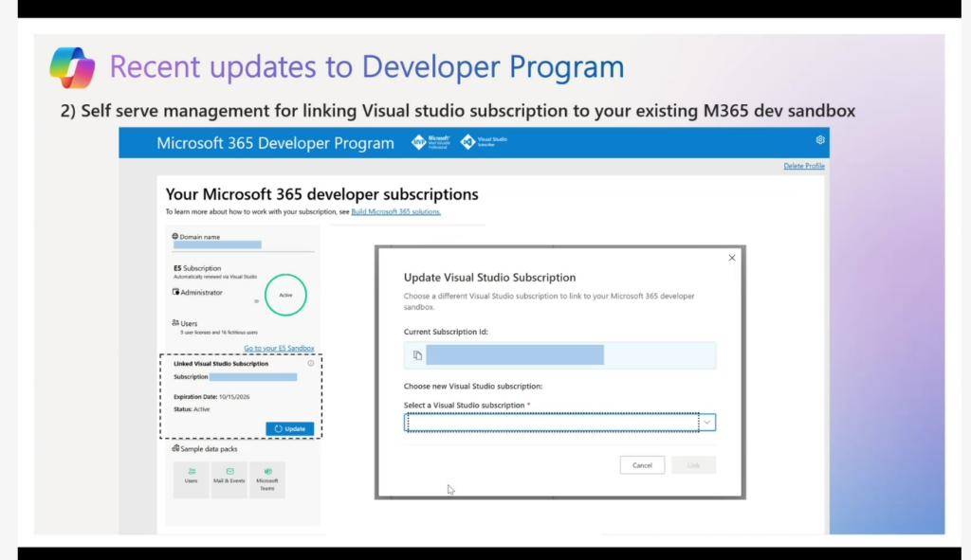Open the Go to your E5 Sandbox link
Screen dimensions: 971x560
pos(279,348)
